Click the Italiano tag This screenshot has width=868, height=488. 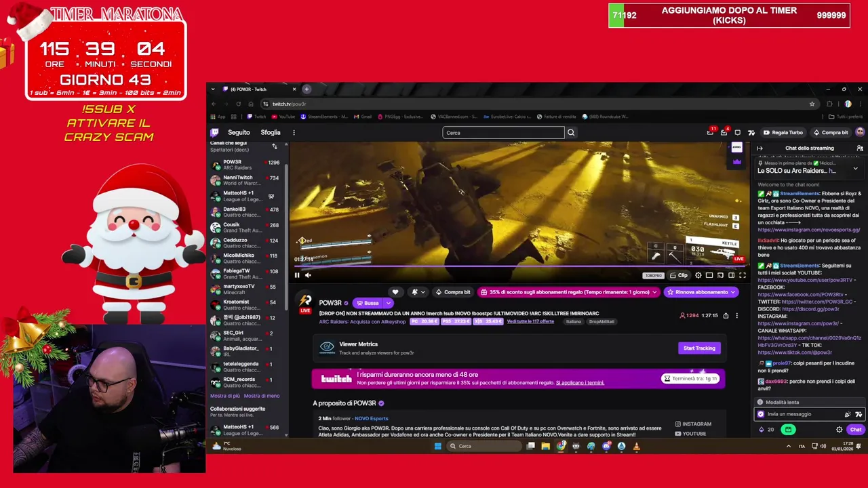point(574,321)
